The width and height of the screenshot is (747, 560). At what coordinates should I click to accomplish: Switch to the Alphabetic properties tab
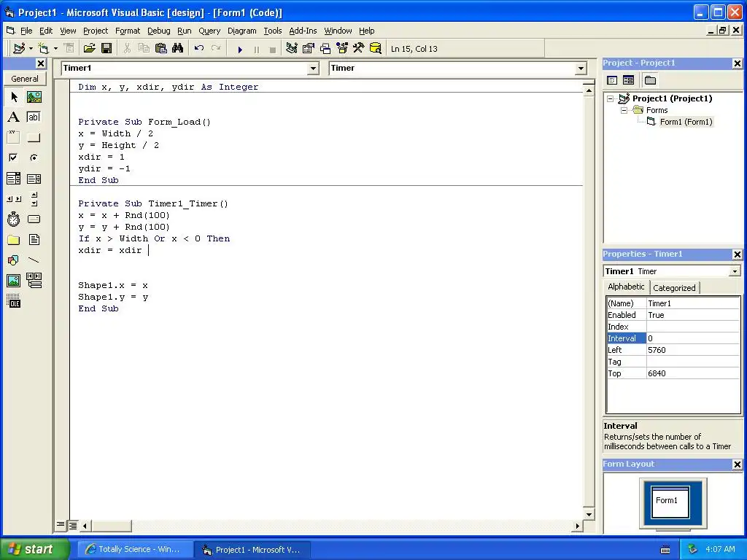626,286
